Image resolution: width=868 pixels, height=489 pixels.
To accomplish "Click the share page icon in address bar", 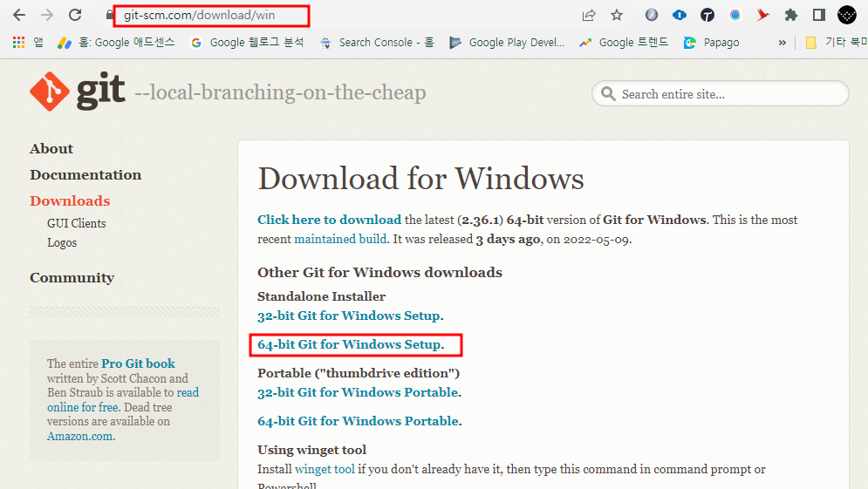I will 589,15.
